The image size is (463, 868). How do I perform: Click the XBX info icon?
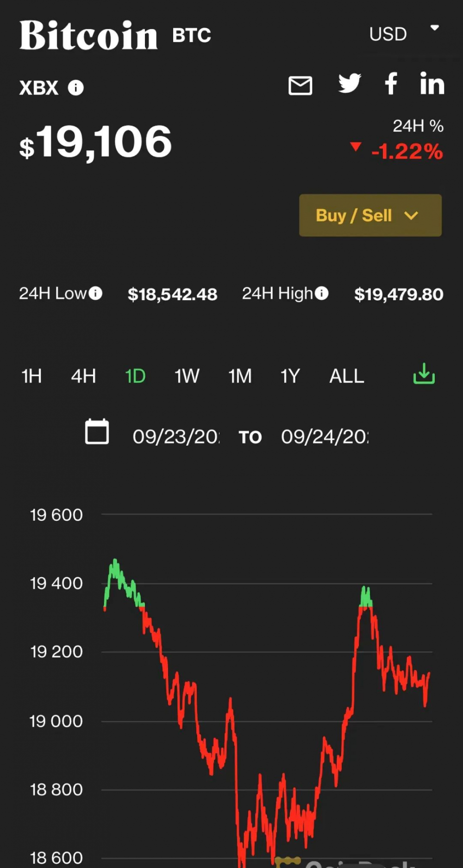point(76,88)
